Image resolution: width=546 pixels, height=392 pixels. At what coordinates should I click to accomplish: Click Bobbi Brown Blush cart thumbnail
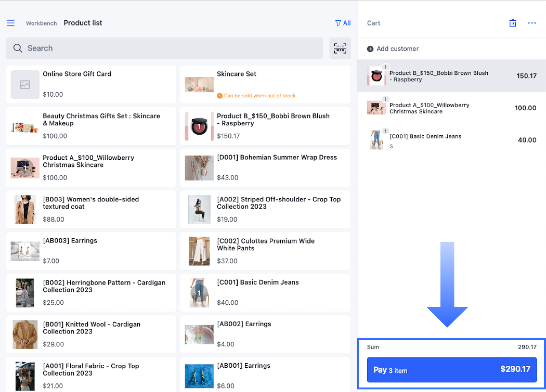[x=376, y=76]
